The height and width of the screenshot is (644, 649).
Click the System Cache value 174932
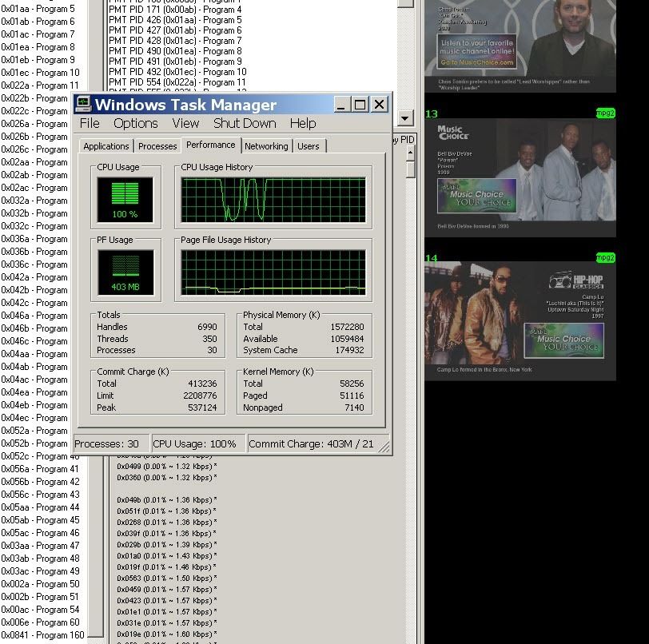coord(349,350)
